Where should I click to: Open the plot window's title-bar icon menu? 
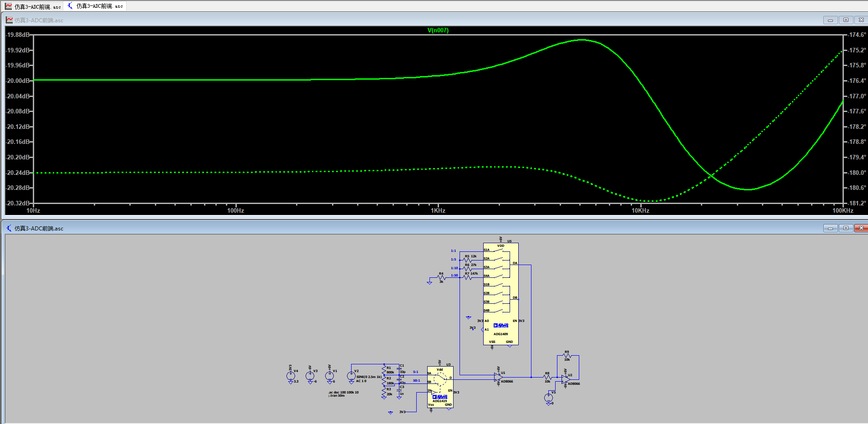tap(9, 20)
